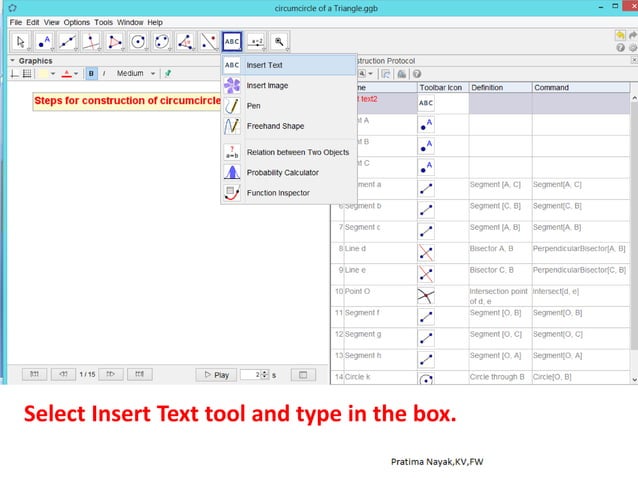Click the animation speed input field
The width and height of the screenshot is (638, 478).
[258, 375]
